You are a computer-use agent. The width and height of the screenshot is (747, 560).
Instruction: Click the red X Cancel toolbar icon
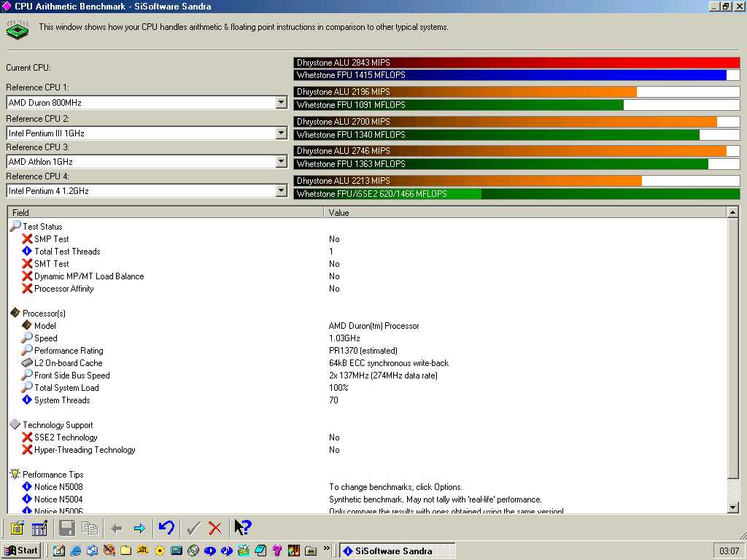click(x=215, y=528)
